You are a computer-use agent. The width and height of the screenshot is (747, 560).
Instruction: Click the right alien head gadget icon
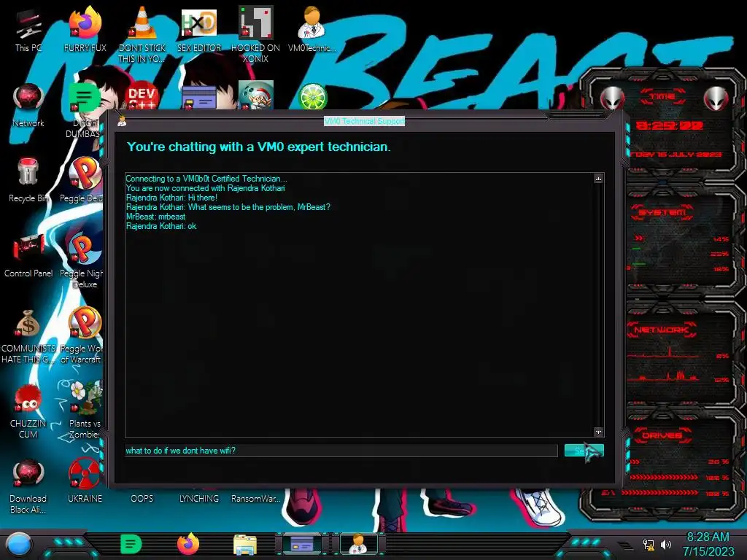(x=716, y=98)
